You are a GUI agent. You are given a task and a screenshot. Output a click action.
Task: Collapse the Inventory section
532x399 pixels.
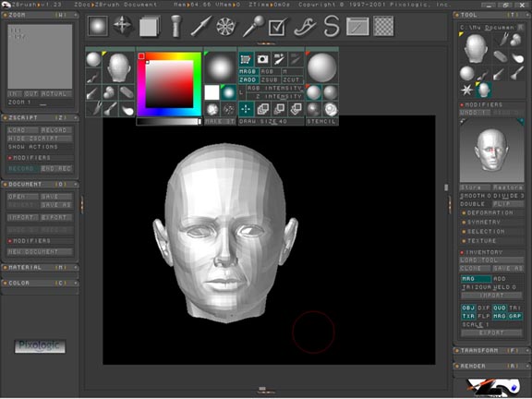[x=490, y=252]
